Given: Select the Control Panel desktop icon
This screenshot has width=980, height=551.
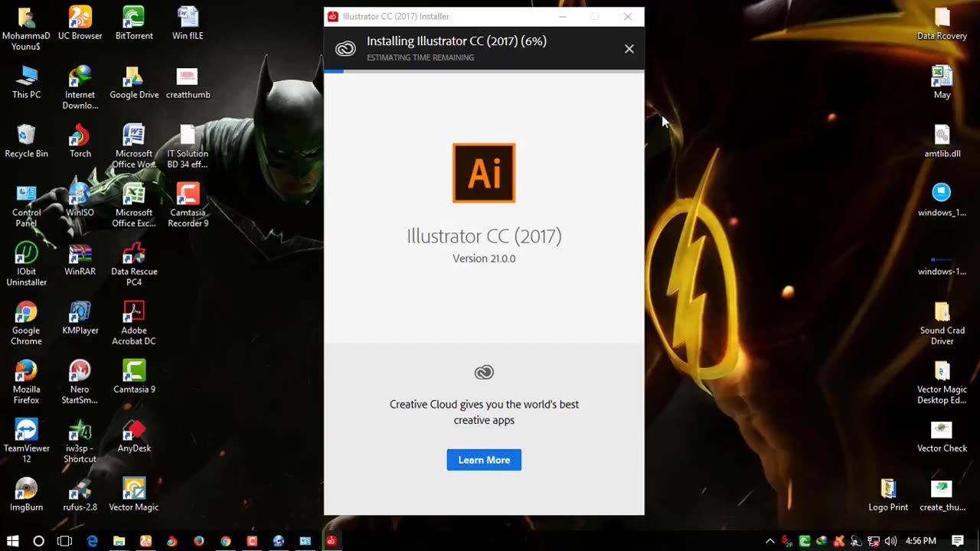Looking at the screenshot, I should click(26, 205).
